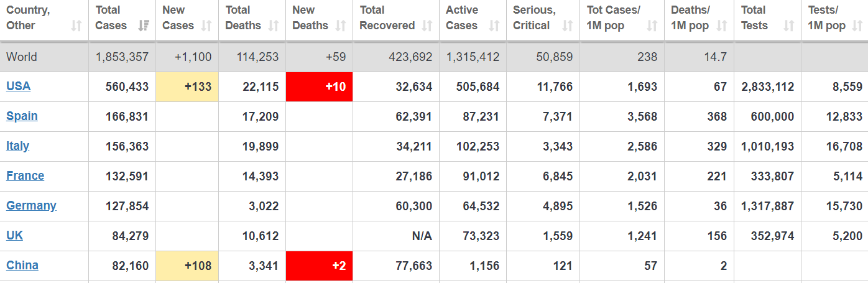Image resolution: width=868 pixels, height=283 pixels.
Task: Go to the UK country link
Action: pos(14,236)
